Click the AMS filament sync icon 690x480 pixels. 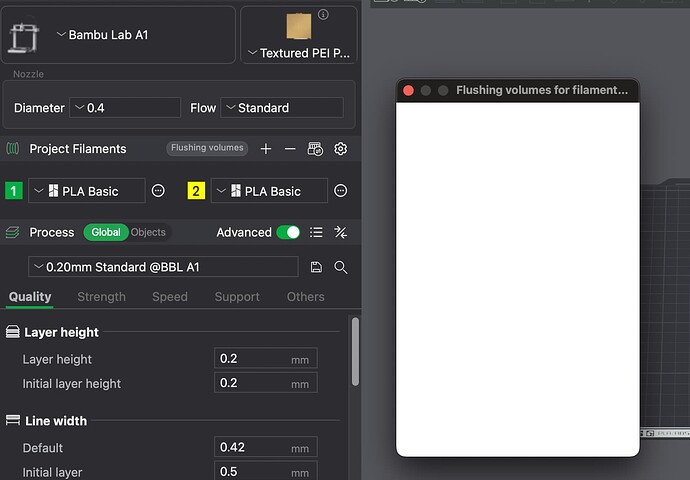(315, 149)
